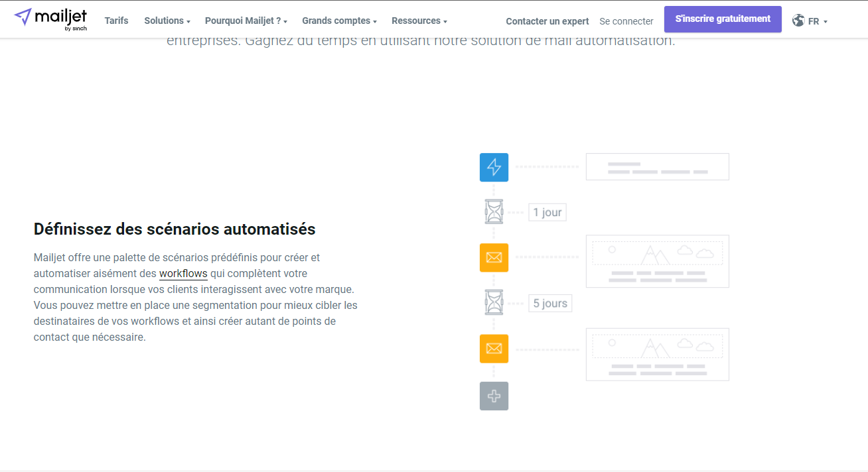
Task: Click the first hourglass delay icon
Action: click(x=494, y=212)
